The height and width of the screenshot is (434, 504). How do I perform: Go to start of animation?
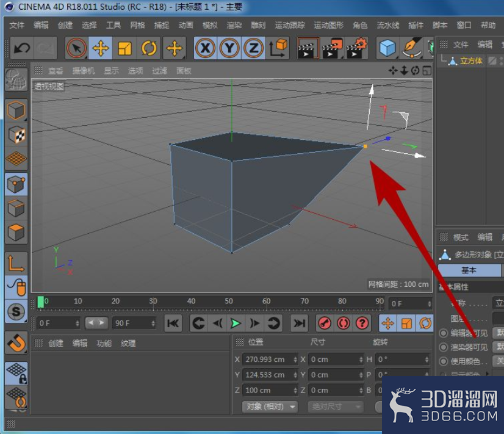pos(173,323)
